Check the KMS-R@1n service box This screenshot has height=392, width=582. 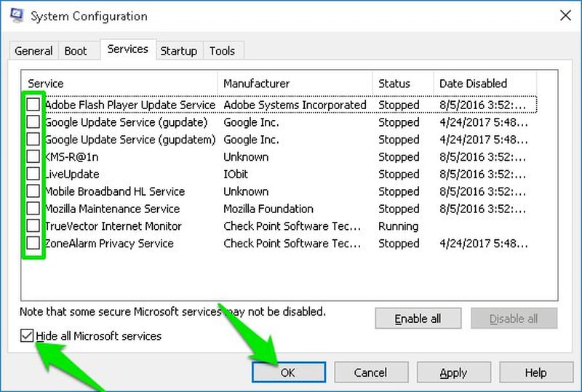click(33, 156)
